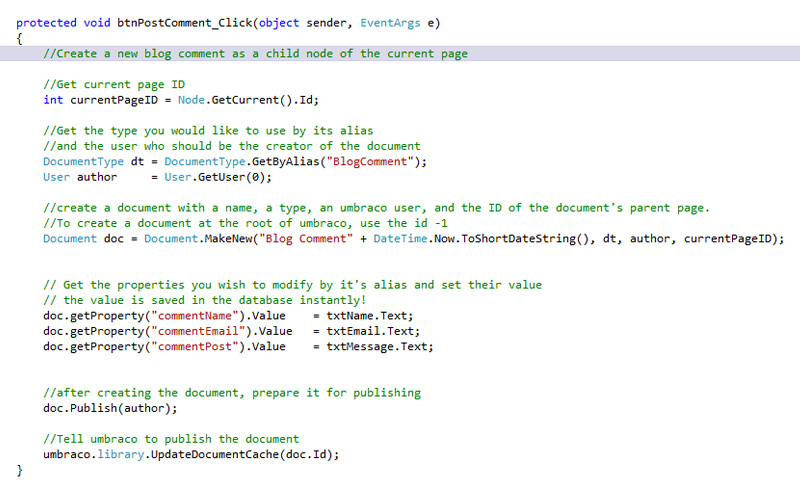The height and width of the screenshot is (500, 800).
Task: Click the "commentEmail" property string
Action: coord(198,331)
